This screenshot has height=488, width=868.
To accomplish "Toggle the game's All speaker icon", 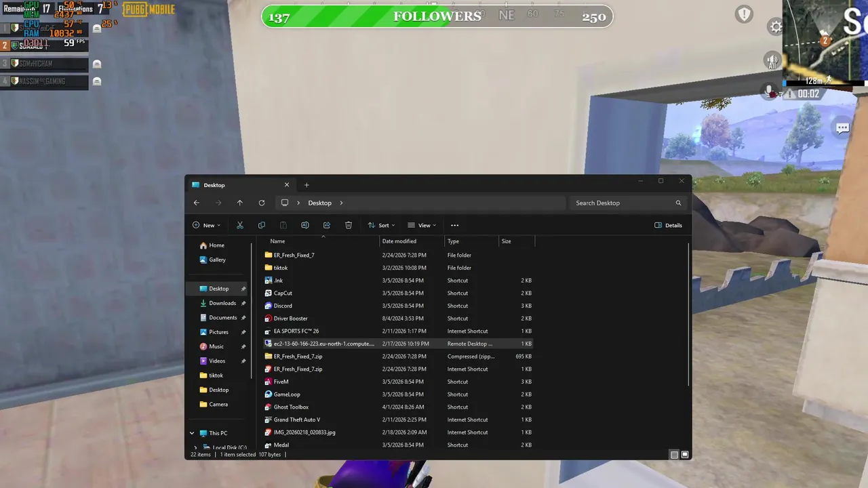I will tap(772, 61).
